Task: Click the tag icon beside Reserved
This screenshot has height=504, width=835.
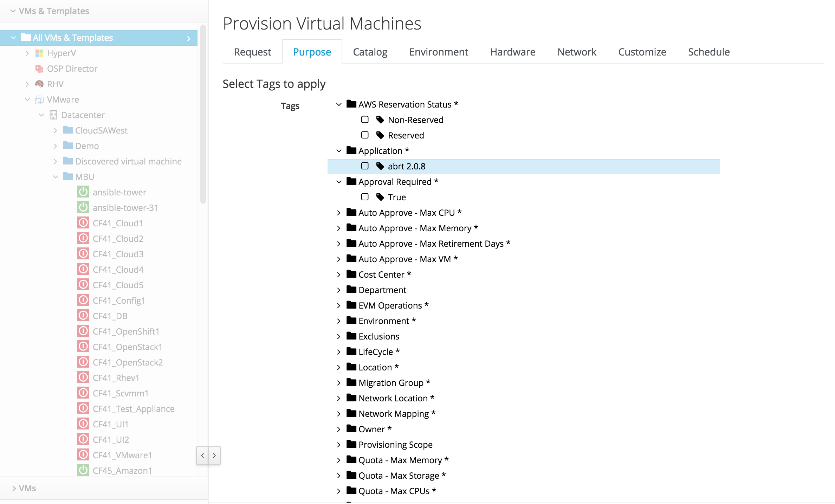Action: [380, 135]
